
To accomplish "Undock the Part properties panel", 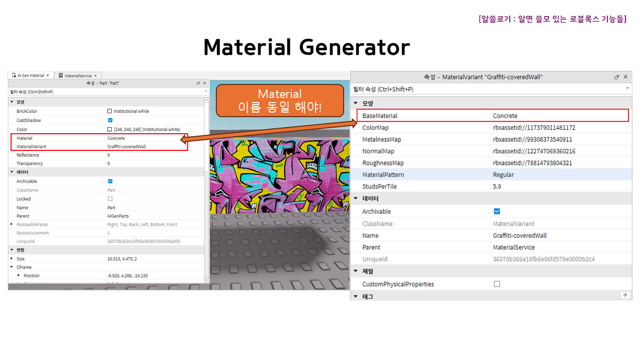I will pyautogui.click(x=198, y=83).
